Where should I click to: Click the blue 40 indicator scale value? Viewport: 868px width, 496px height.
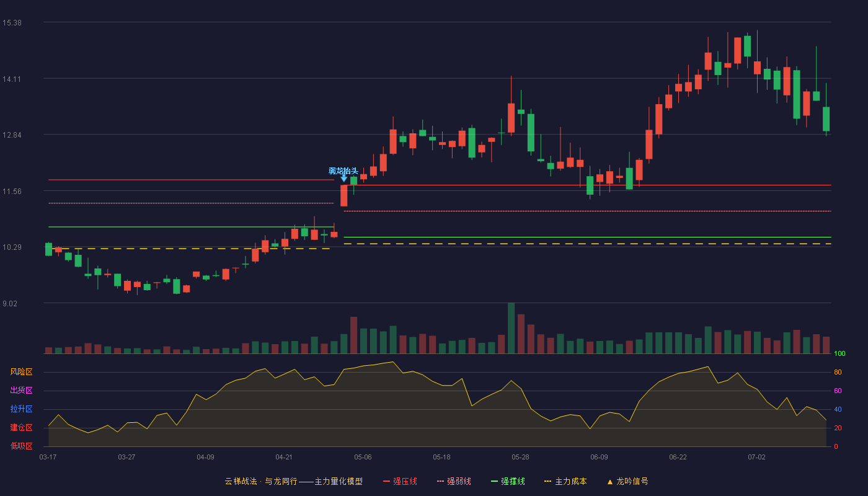click(838, 410)
